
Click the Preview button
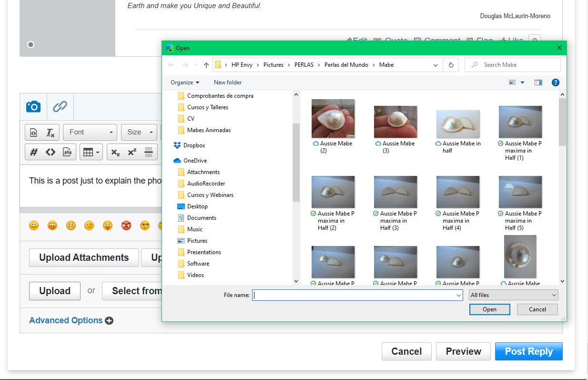click(x=463, y=351)
